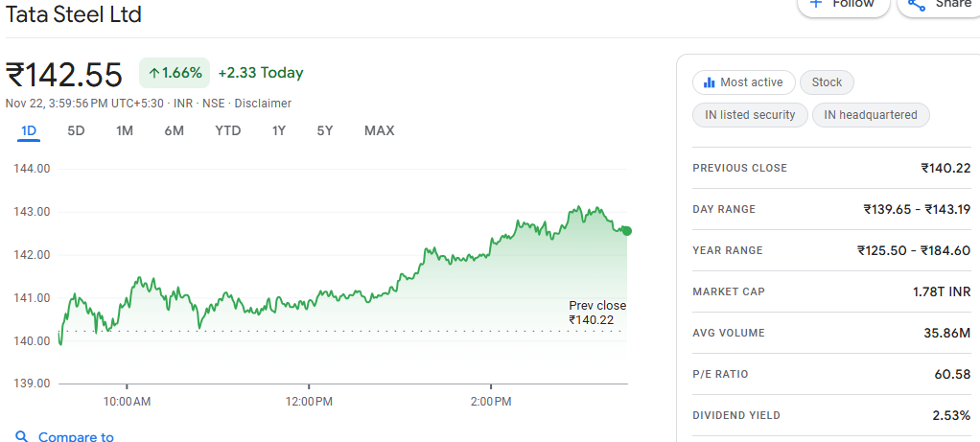
Task: Click the Most active bar chart chip
Action: [743, 82]
